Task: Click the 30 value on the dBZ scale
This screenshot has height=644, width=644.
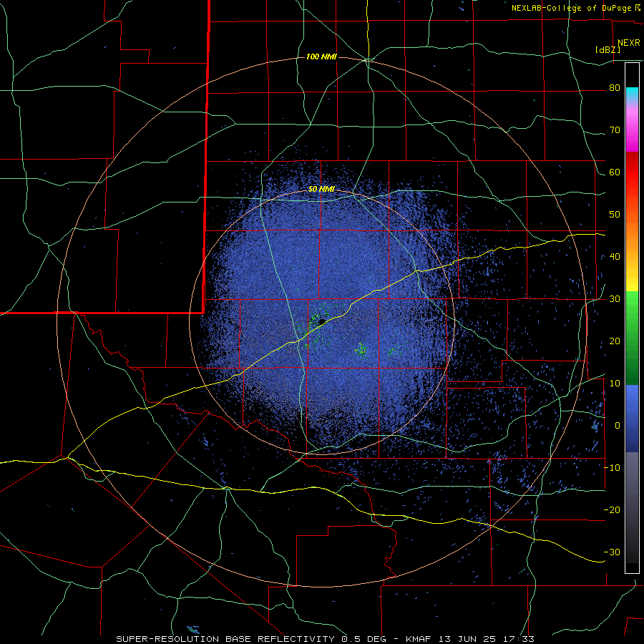Action: (x=615, y=299)
